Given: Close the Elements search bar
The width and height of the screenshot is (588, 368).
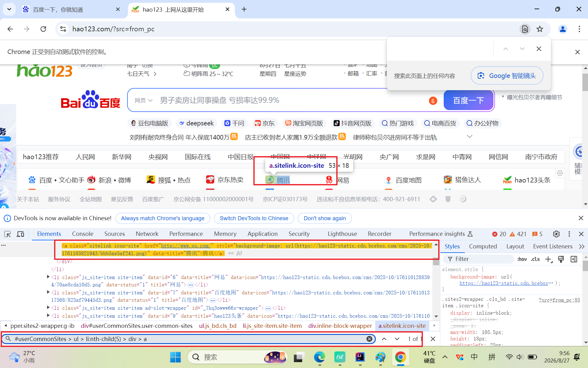Looking at the screenshot, I should point(433,339).
